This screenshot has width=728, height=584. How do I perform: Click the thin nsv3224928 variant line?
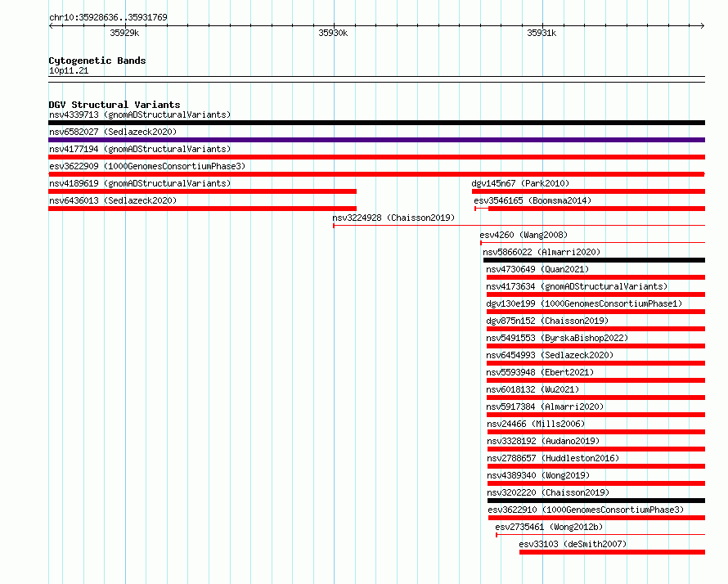(519, 226)
